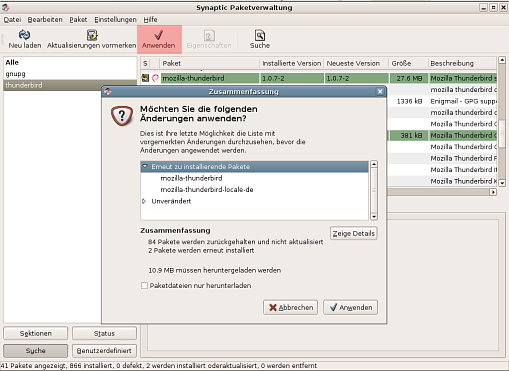Sort by Neueste Version column header
Screen dimensions: 509x371
[356, 63]
